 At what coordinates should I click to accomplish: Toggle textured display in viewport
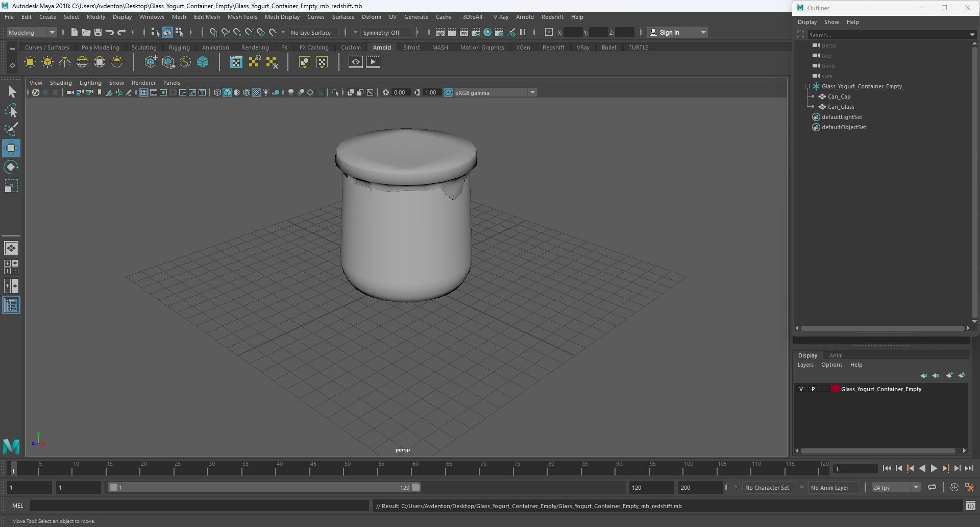click(256, 92)
